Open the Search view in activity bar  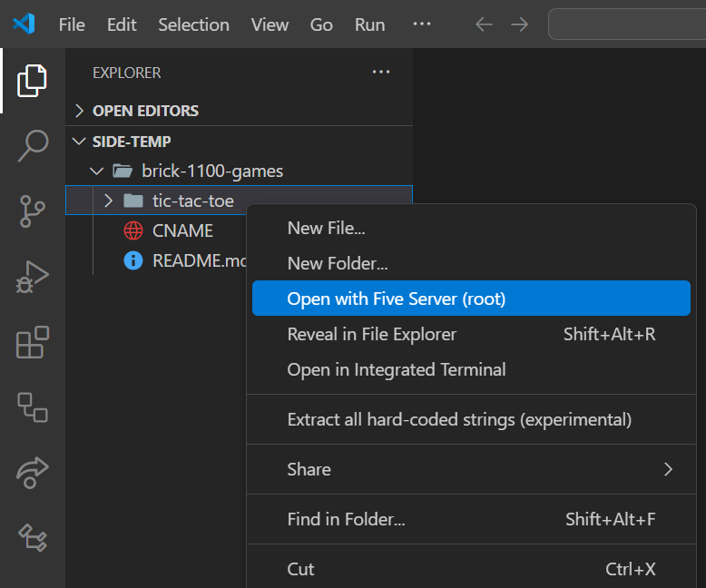pyautogui.click(x=33, y=145)
